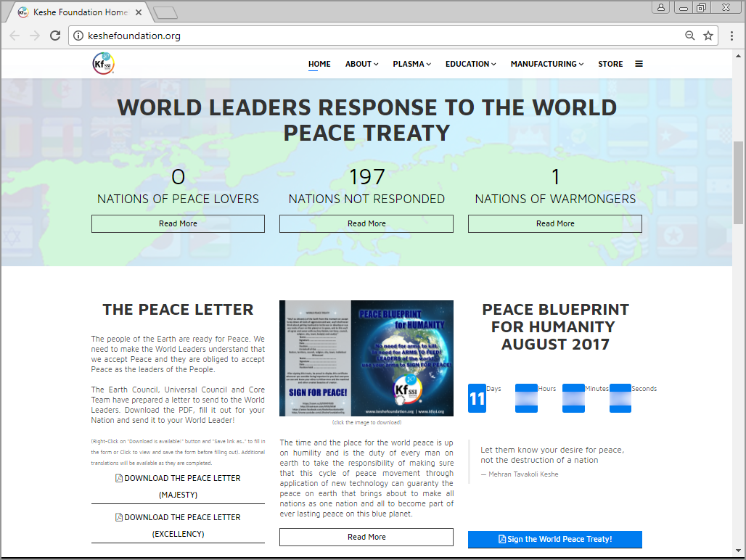Read More under Nations of Peace Lovers
Screen dimensions: 746x560
tap(178, 223)
